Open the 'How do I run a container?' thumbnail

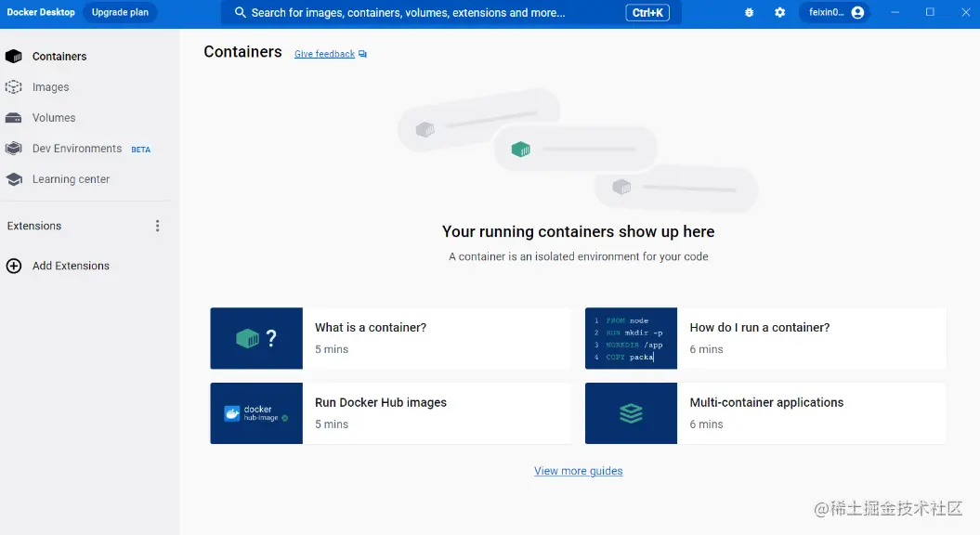click(x=631, y=338)
